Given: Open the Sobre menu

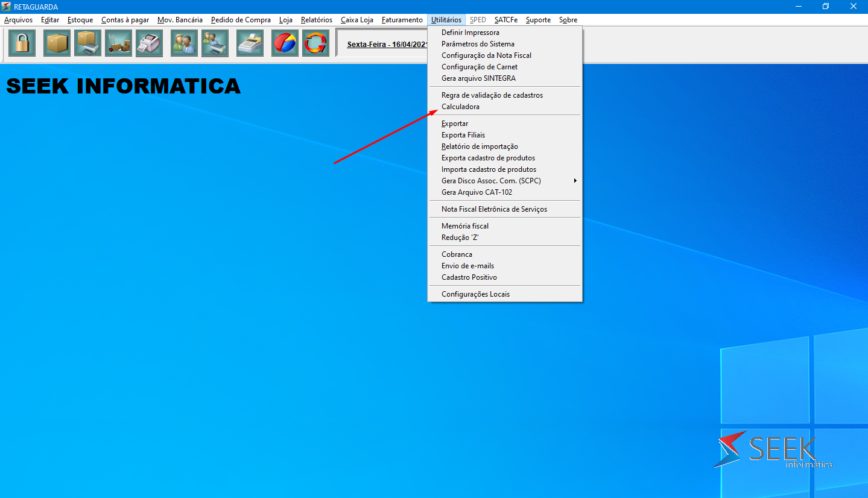Looking at the screenshot, I should click(x=568, y=20).
